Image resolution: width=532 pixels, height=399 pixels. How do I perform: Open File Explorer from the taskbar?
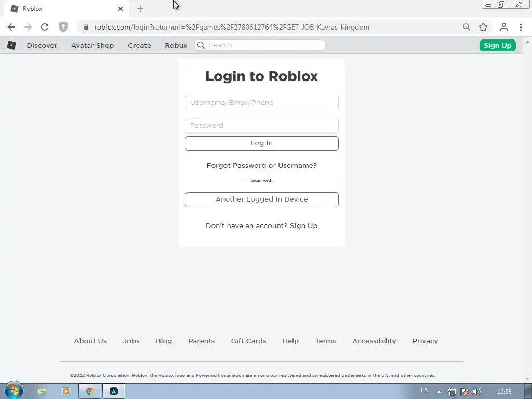(x=42, y=392)
